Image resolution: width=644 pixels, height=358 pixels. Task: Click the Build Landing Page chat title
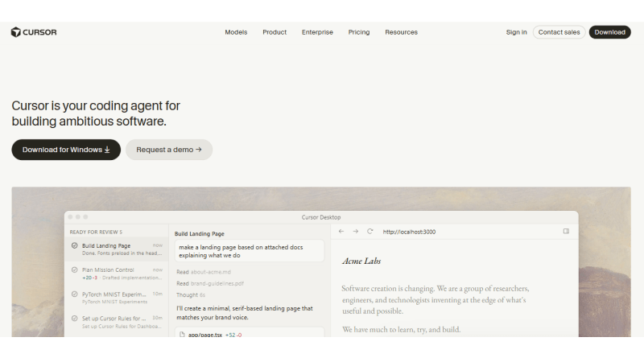pos(199,233)
